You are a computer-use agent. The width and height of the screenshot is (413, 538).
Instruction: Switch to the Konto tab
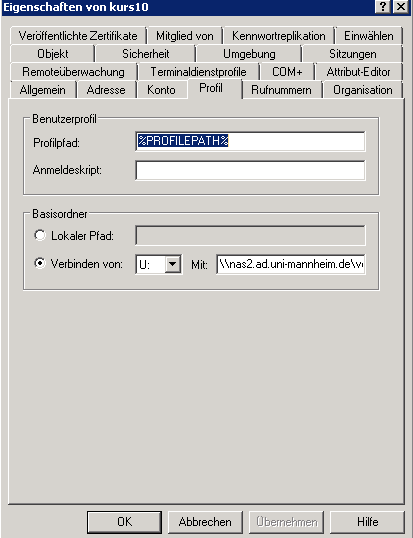[x=161, y=90]
